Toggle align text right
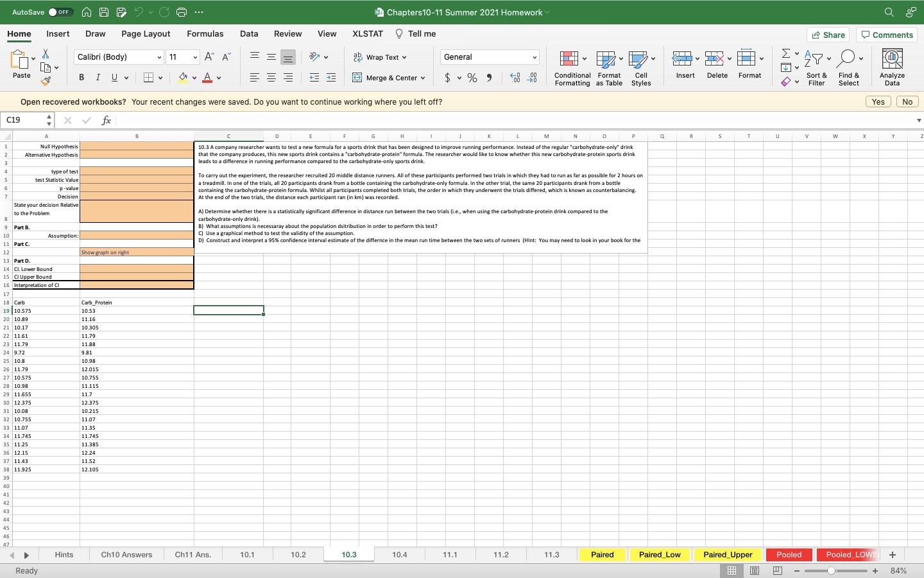 (x=288, y=78)
